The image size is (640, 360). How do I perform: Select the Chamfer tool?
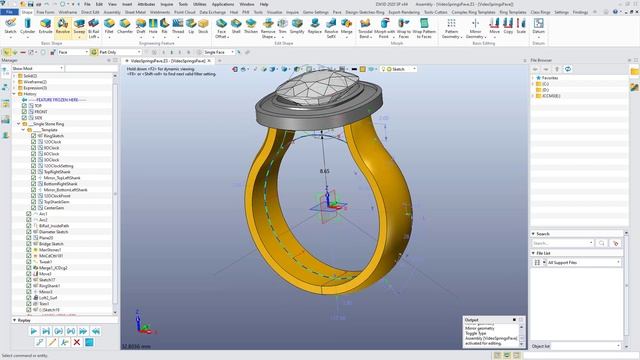(x=125, y=27)
